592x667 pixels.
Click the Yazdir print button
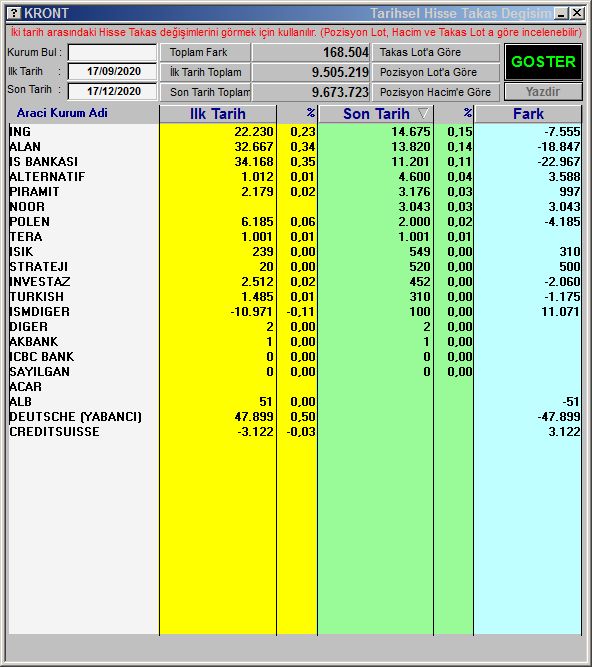point(543,91)
